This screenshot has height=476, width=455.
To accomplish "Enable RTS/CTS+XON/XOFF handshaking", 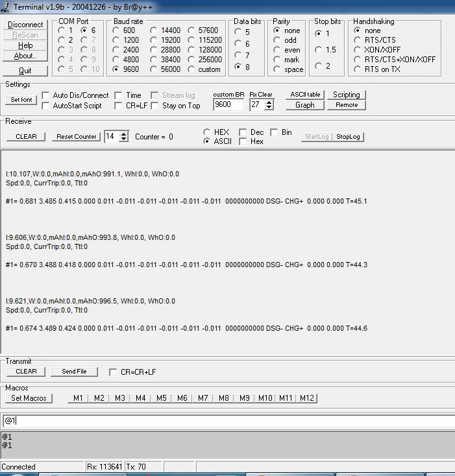I will 358,60.
